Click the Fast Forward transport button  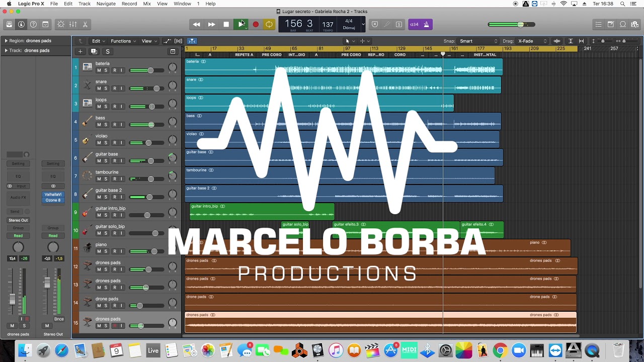coord(211,24)
